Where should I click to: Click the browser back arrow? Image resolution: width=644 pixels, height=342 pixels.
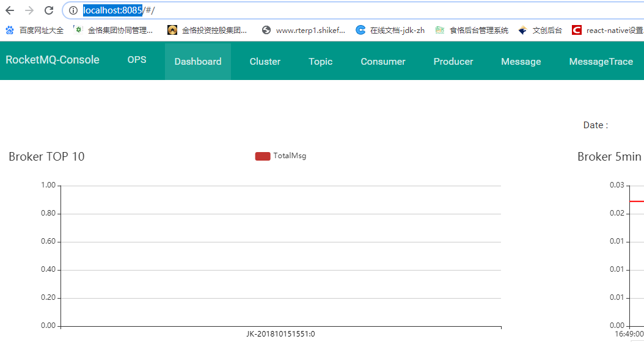[x=10, y=10]
